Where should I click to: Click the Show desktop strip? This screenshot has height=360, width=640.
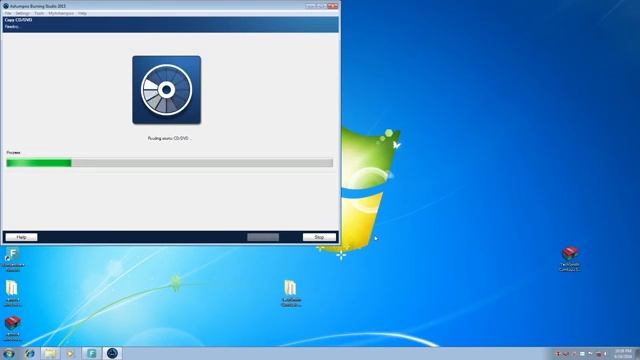[637, 353]
